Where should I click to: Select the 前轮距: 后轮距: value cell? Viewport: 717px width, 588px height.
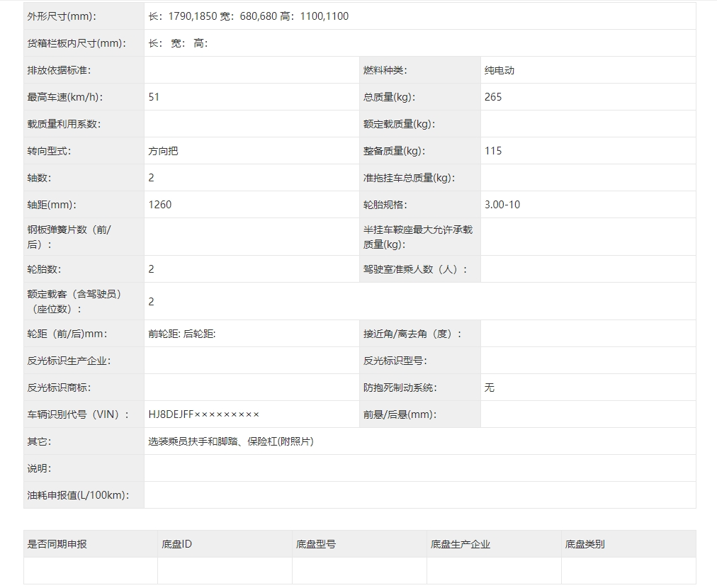[182, 334]
